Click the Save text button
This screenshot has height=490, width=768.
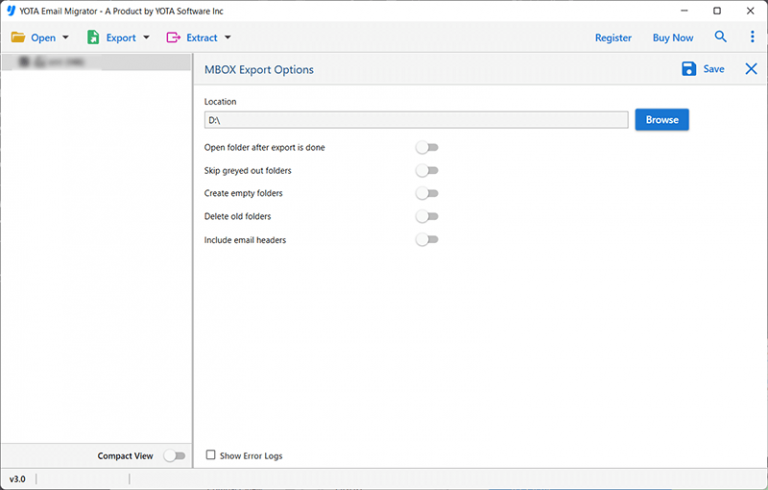[x=714, y=69]
